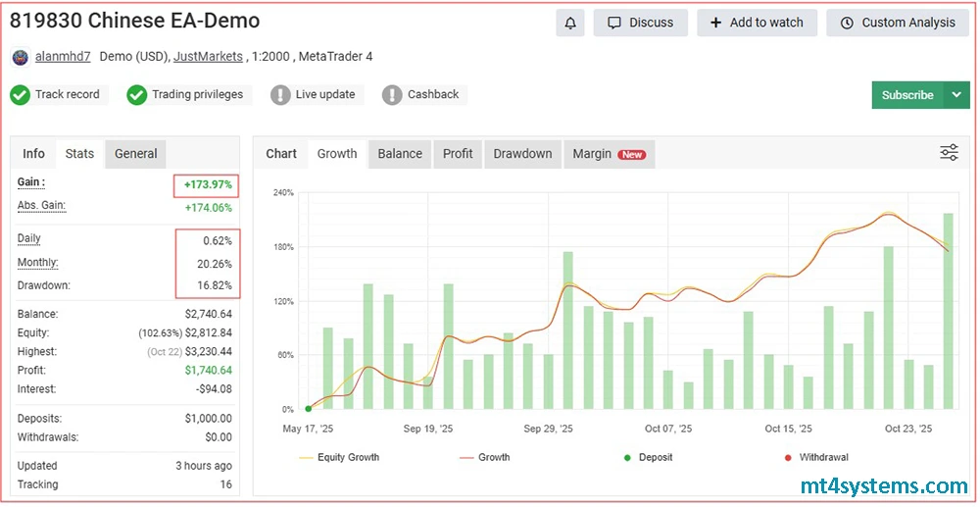980x507 pixels.
Task: Click the notification bell icon
Action: 569,23
